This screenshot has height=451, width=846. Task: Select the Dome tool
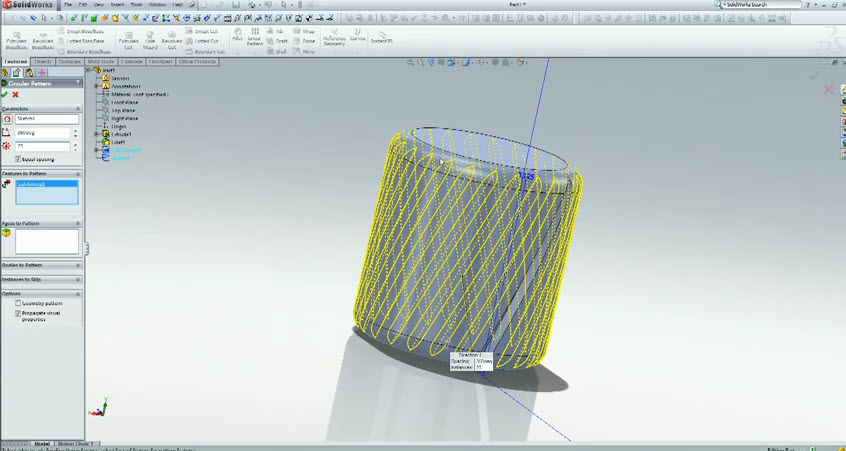pos(304,41)
